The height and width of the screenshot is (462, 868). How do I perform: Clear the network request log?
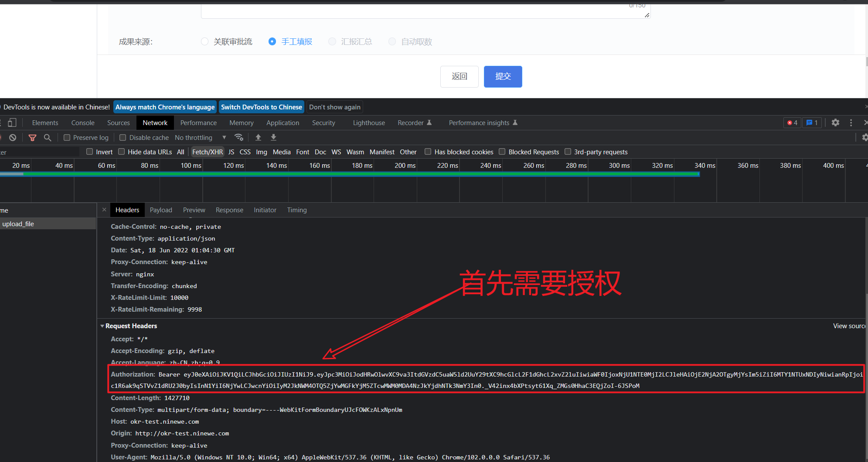click(13, 137)
